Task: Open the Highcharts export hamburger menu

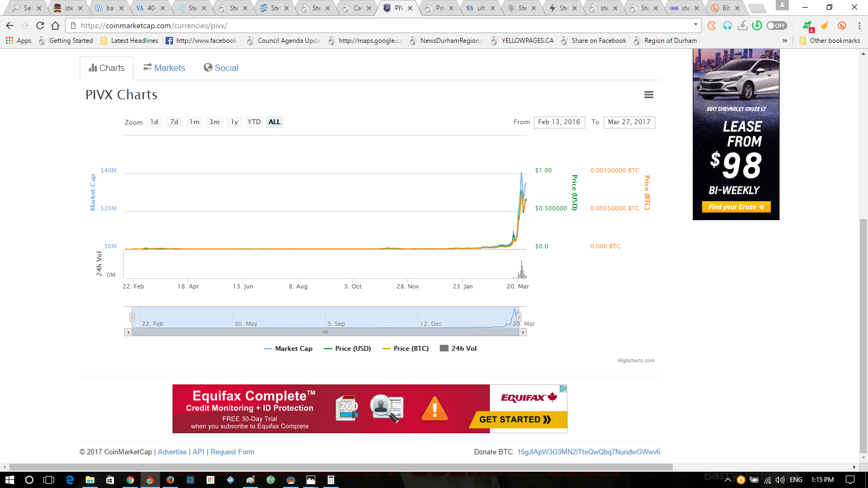Action: coord(648,95)
